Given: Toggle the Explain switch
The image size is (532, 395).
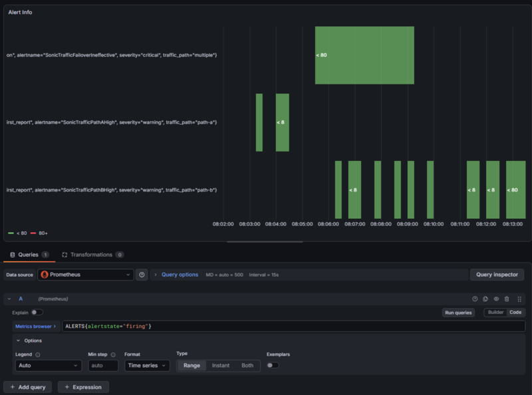Looking at the screenshot, I should point(37,312).
